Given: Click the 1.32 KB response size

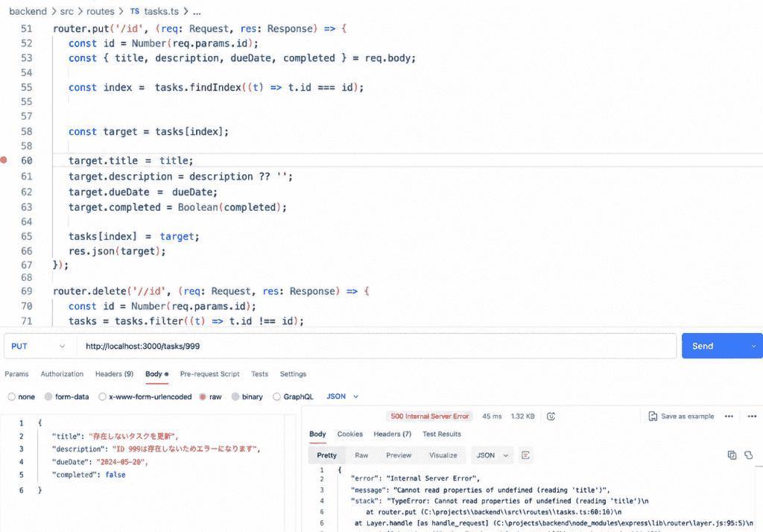Looking at the screenshot, I should (x=522, y=417).
